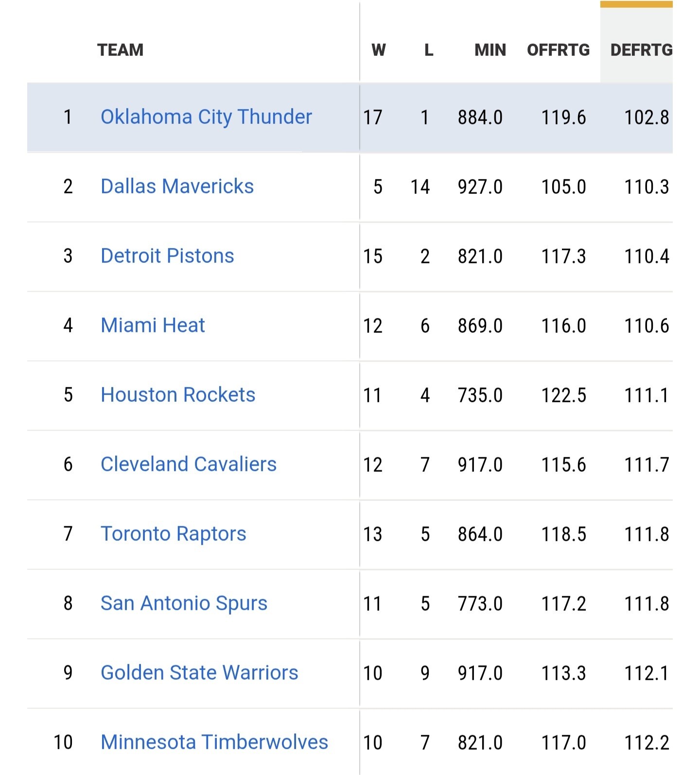Screen dimensions: 700x775
Task: Click the rank 1 row number
Action: pos(68,117)
